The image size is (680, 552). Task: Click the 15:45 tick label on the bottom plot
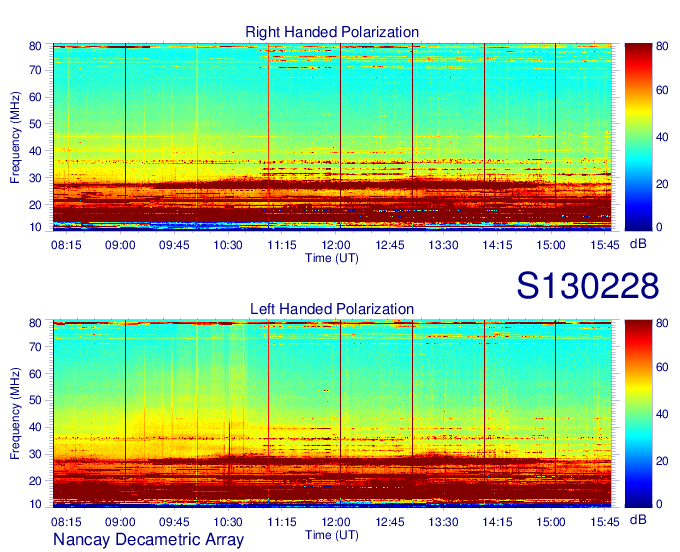tap(605, 522)
